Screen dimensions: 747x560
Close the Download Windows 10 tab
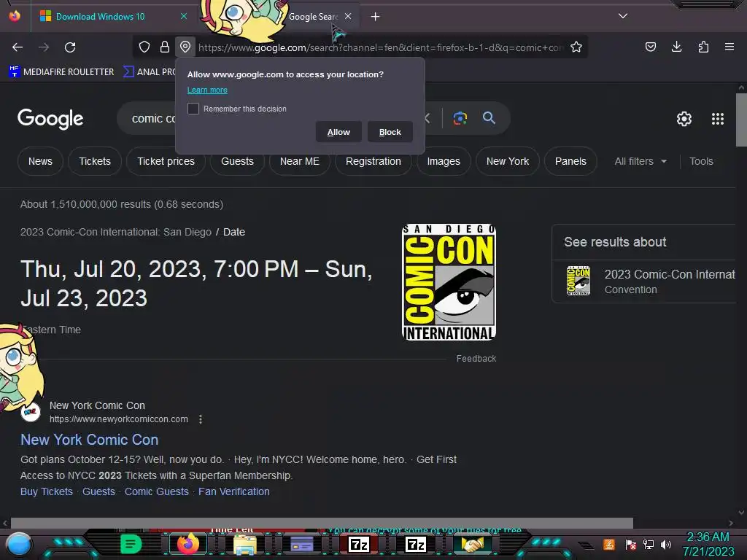pos(184,16)
